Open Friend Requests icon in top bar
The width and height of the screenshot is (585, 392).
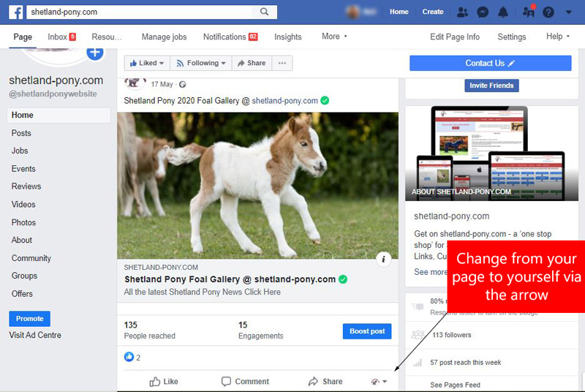click(462, 12)
